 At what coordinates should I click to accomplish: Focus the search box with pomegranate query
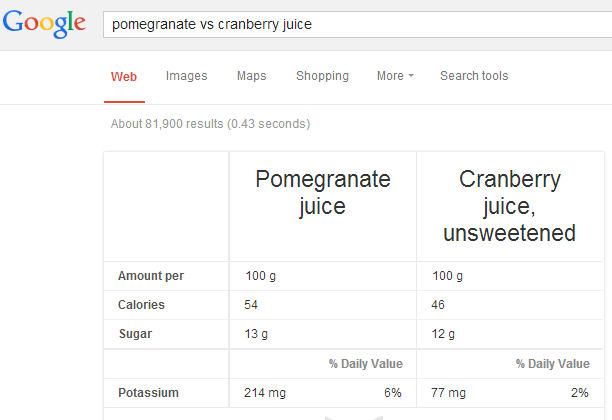click(x=350, y=24)
